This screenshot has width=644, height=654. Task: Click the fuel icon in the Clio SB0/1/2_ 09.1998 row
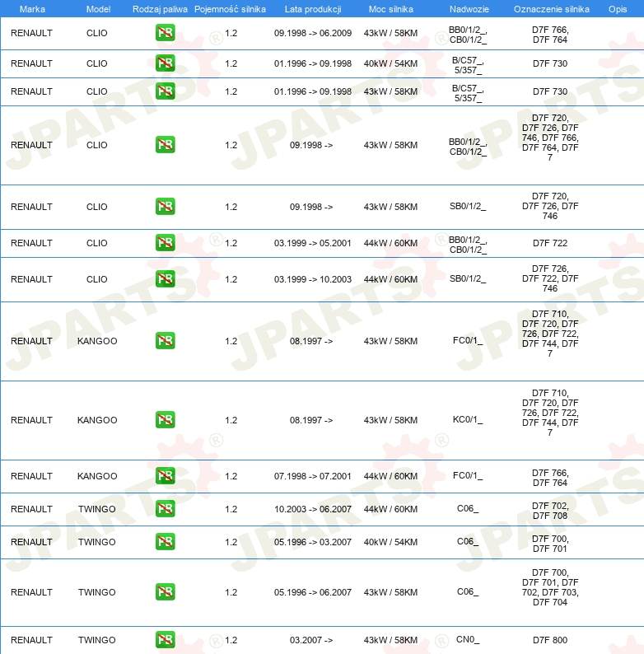click(166, 207)
